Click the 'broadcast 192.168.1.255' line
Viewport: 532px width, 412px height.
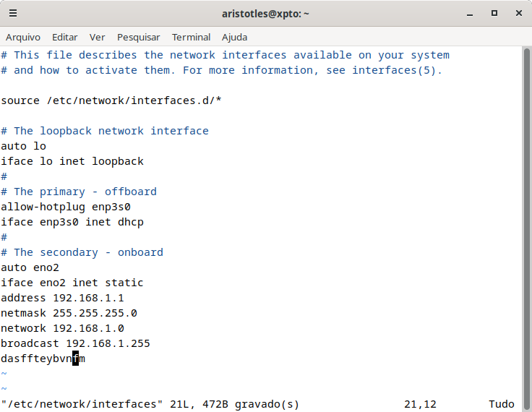coord(75,343)
